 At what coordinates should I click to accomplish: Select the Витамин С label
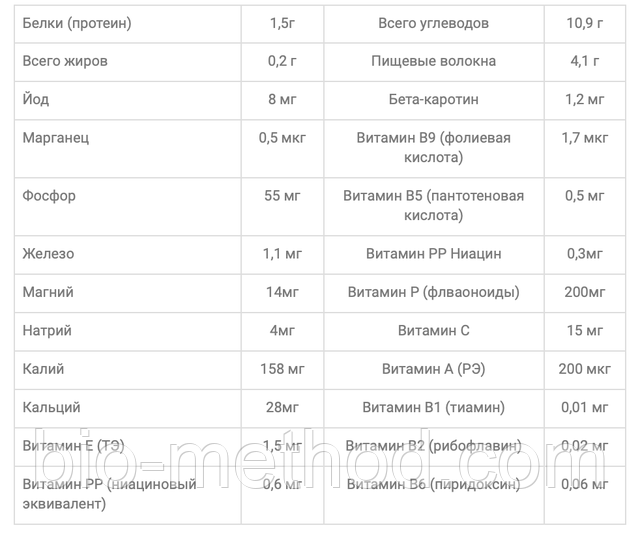433,331
